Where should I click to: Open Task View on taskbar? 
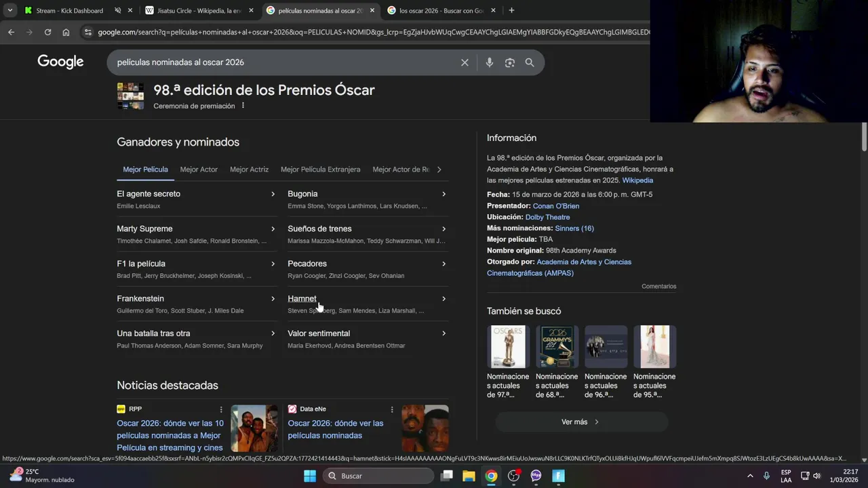[x=446, y=476]
